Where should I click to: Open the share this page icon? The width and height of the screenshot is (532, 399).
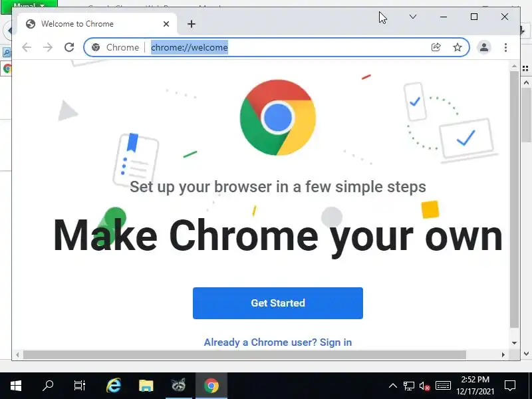[436, 47]
